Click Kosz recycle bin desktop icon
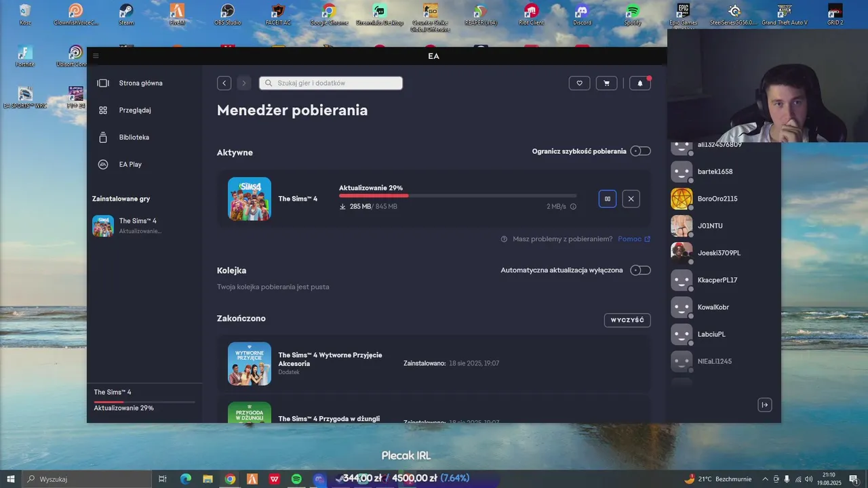 pyautogui.click(x=25, y=14)
